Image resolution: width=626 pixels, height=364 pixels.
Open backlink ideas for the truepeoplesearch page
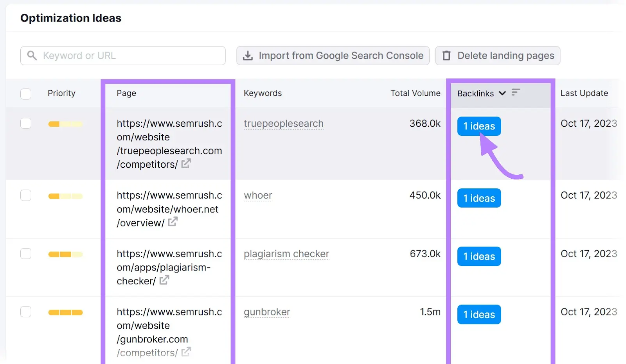point(479,126)
